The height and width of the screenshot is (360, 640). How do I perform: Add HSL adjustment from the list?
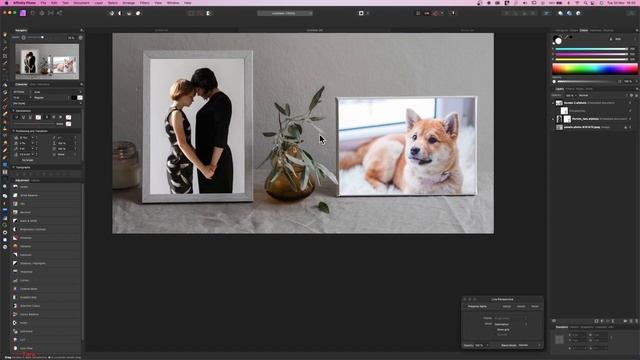[46, 204]
